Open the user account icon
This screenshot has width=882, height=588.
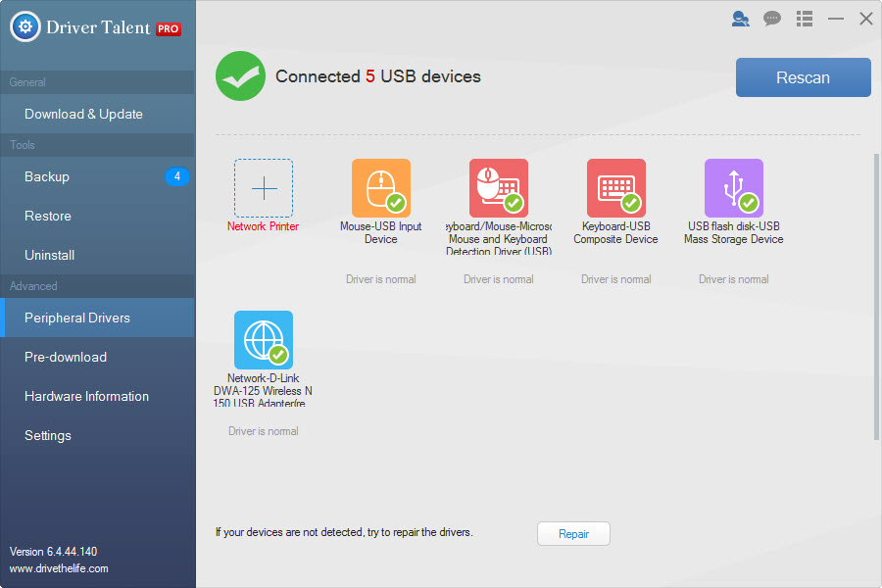740,19
